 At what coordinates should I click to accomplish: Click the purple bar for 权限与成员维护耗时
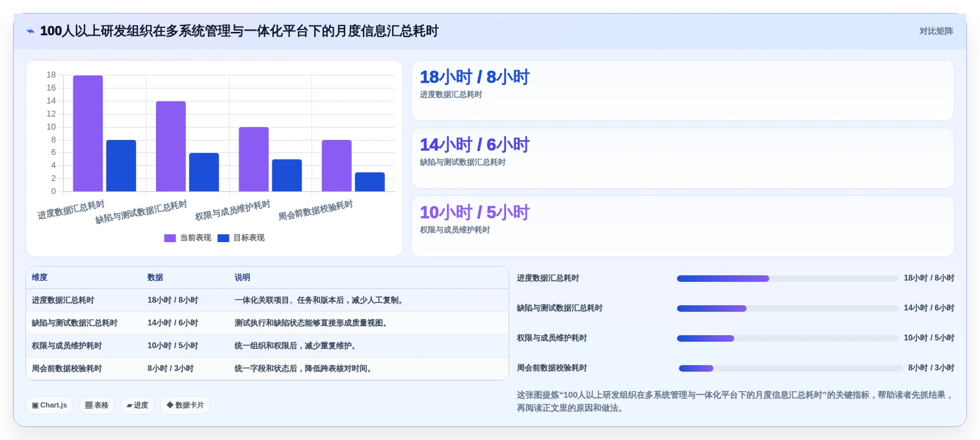click(x=254, y=159)
